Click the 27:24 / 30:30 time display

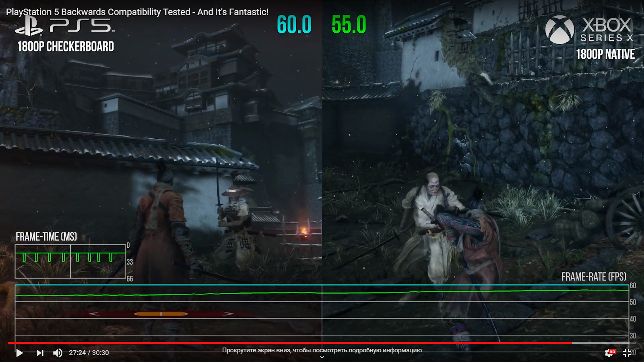[89, 353]
